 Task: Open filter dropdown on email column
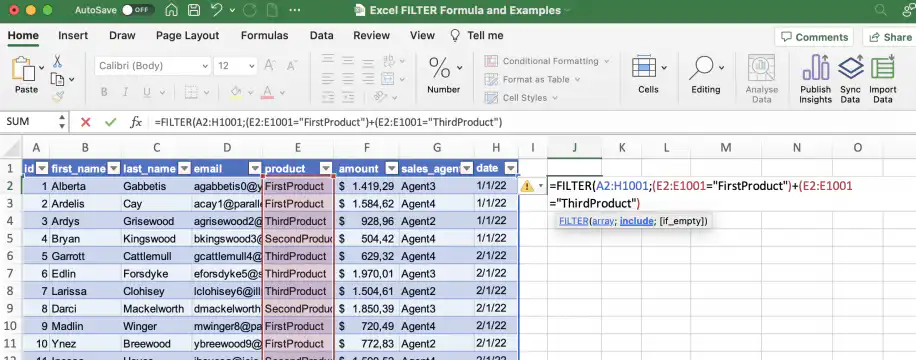click(255, 168)
